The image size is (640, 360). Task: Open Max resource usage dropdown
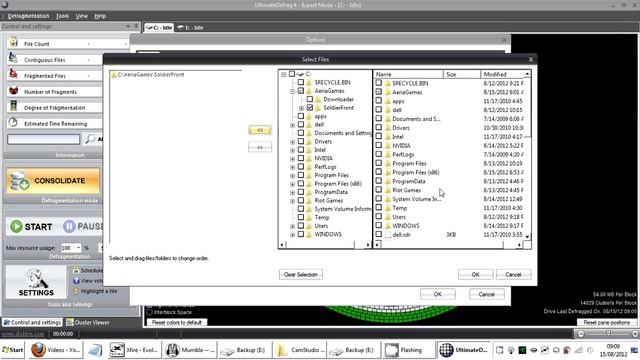[78, 248]
